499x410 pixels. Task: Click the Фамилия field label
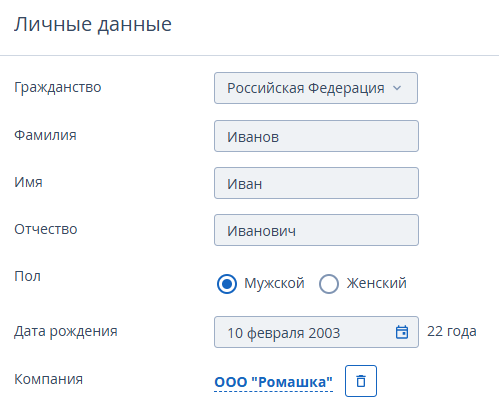45,135
